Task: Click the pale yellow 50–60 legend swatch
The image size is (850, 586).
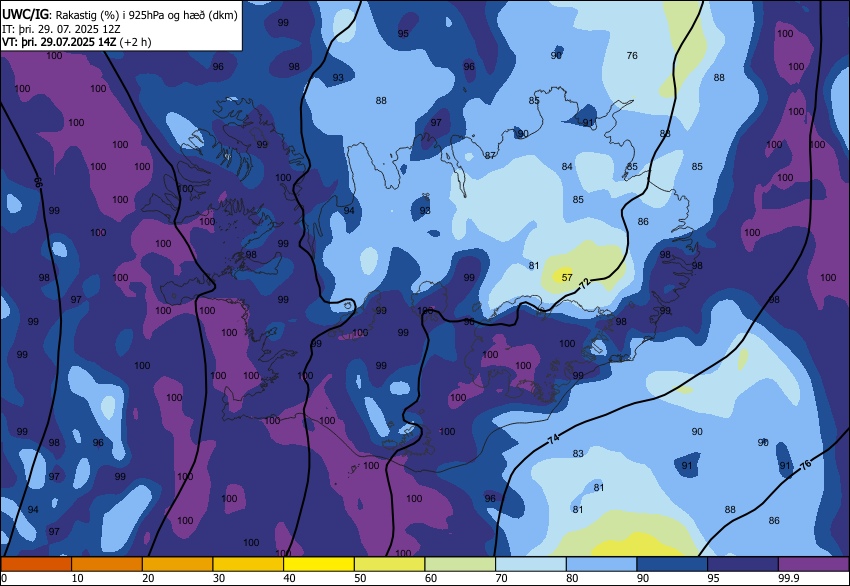Action: tap(389, 564)
